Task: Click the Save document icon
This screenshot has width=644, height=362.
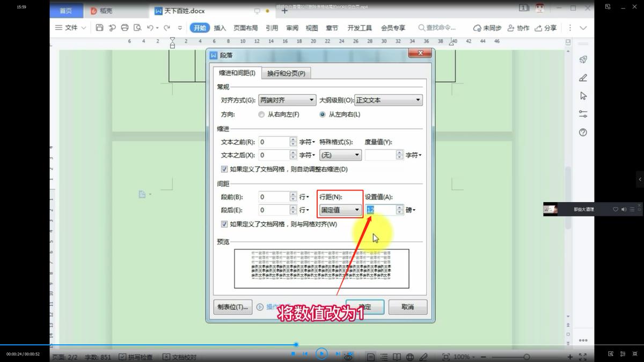Action: (99, 27)
